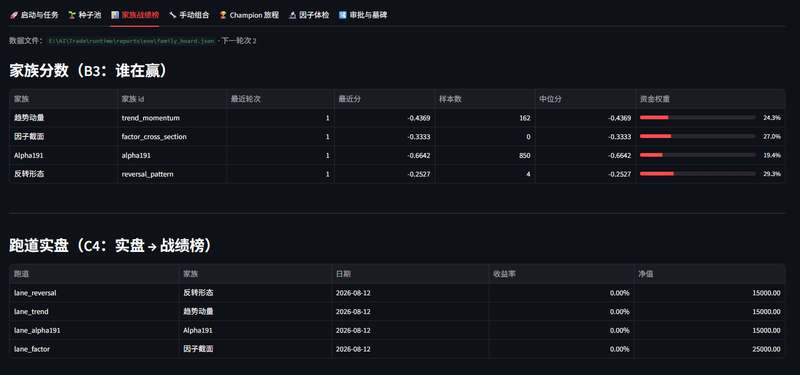Select the 趋势动量 cell in family scores table

click(x=63, y=118)
